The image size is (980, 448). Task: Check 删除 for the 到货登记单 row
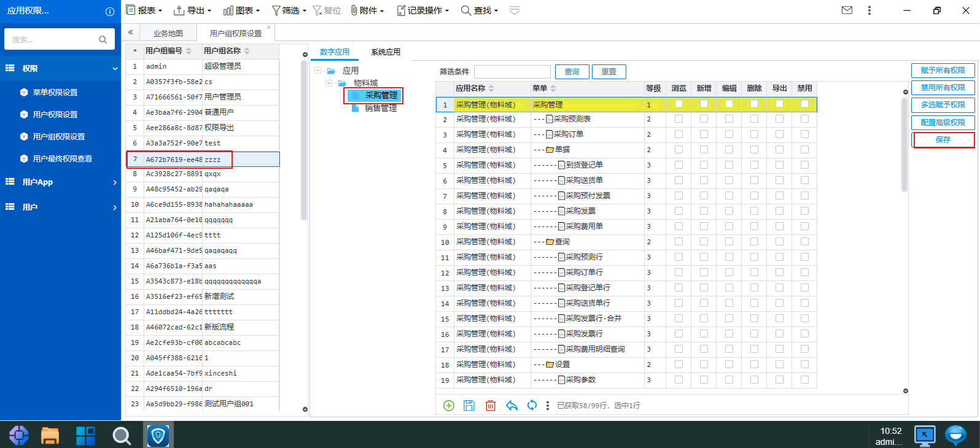(x=754, y=164)
